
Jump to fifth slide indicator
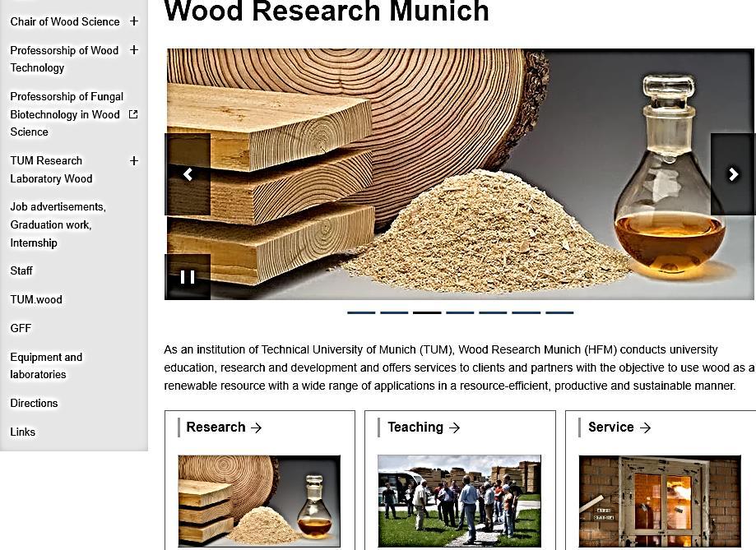(493, 313)
